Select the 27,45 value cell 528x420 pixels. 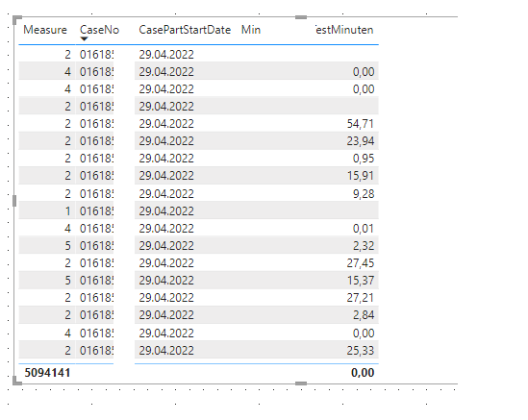coord(361,263)
